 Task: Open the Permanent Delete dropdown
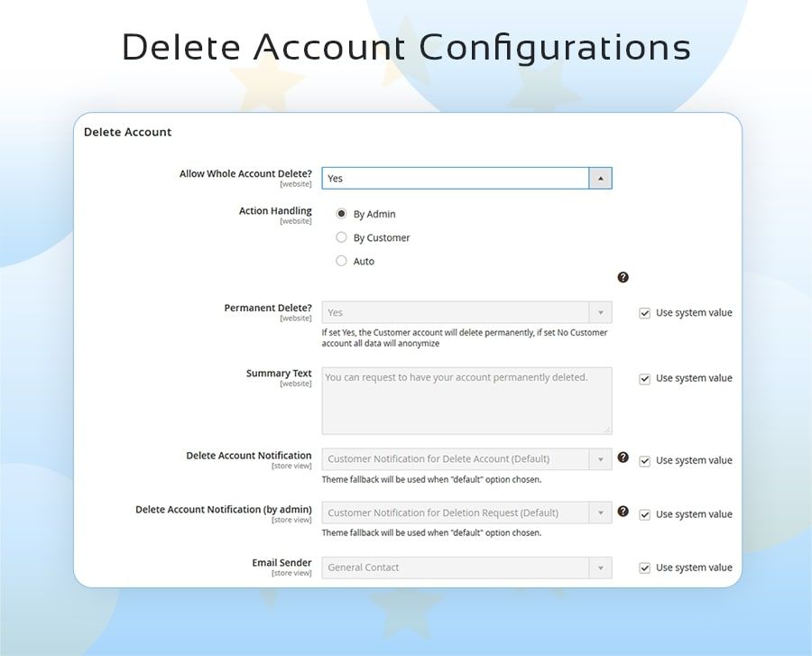click(x=466, y=312)
